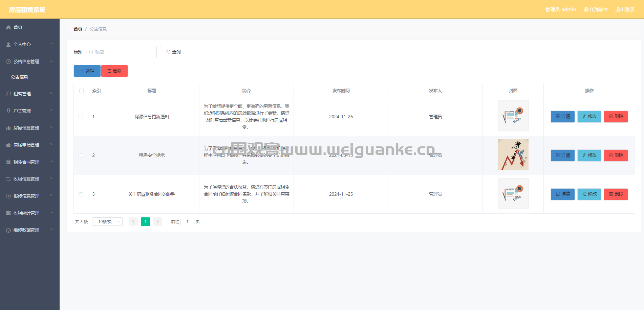Click the person icon beside 个人中心
The image size is (644, 310).
(x=8, y=44)
